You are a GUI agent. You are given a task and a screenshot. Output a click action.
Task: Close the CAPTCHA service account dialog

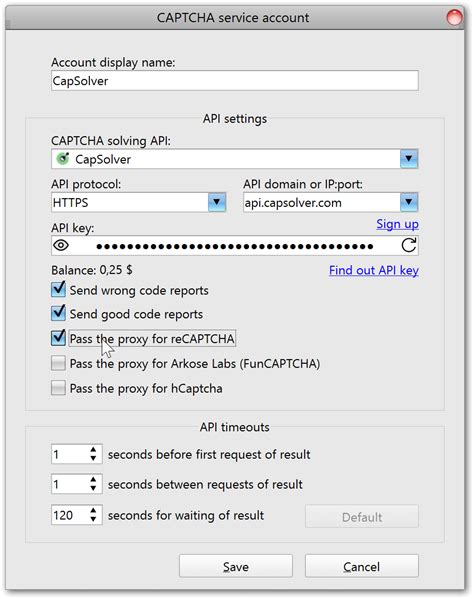point(454,17)
